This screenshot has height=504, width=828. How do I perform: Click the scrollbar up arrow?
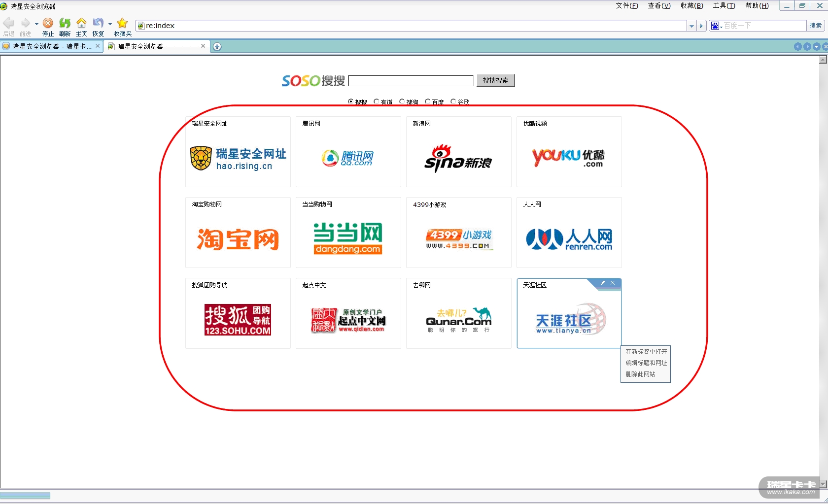click(823, 60)
